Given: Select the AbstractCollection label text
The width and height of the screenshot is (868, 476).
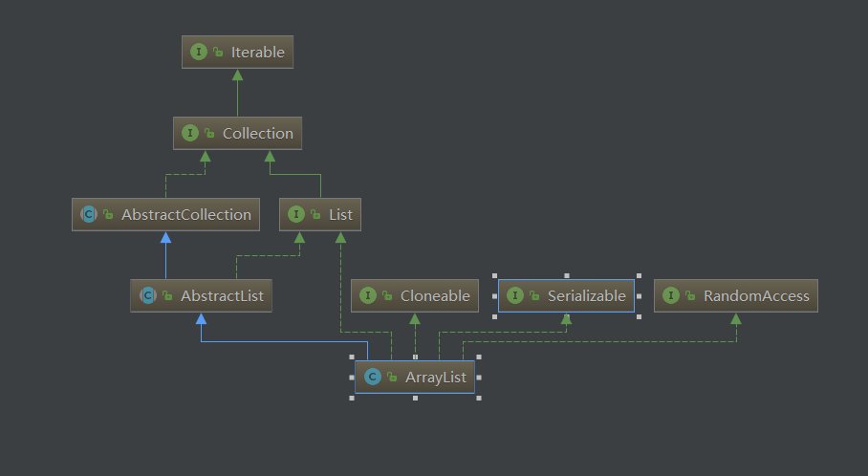Looking at the screenshot, I should (185, 215).
